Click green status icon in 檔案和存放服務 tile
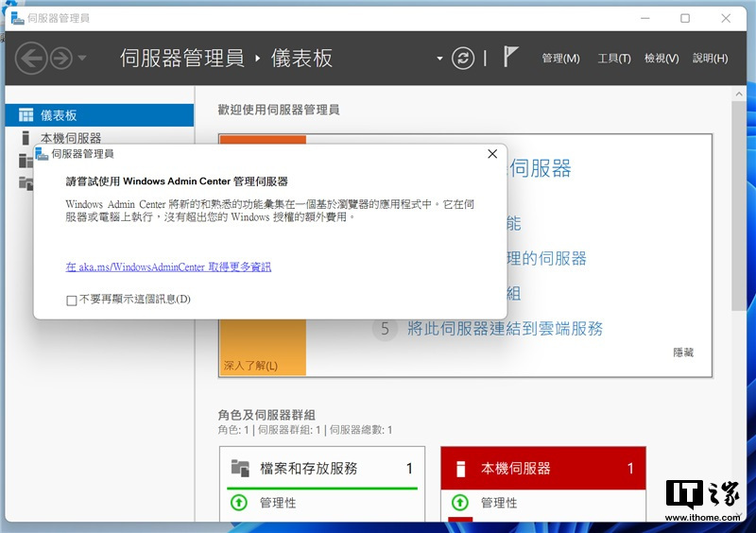This screenshot has width=756, height=533. tap(239, 503)
